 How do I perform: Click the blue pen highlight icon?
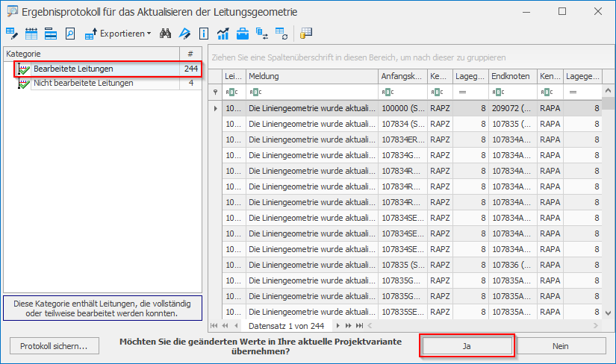pos(185,34)
